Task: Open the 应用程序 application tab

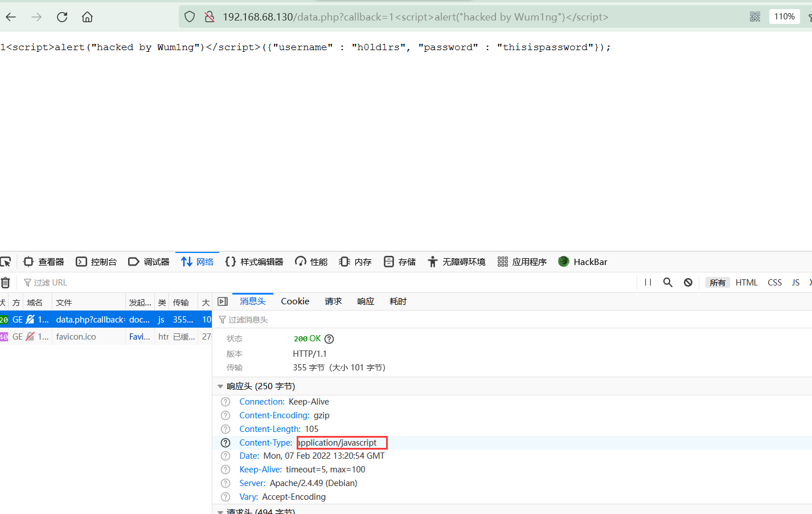Action: [522, 262]
